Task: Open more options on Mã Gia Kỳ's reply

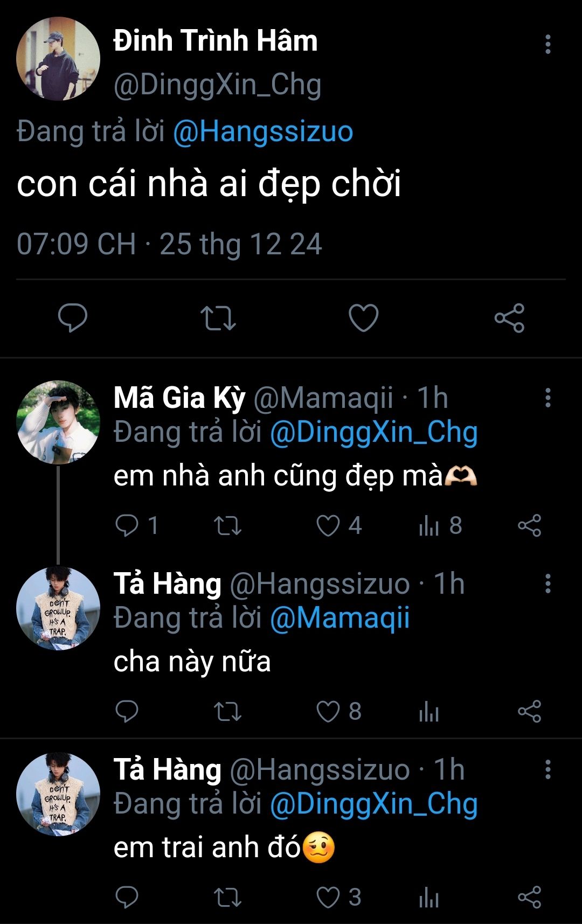Action: pyautogui.click(x=548, y=398)
